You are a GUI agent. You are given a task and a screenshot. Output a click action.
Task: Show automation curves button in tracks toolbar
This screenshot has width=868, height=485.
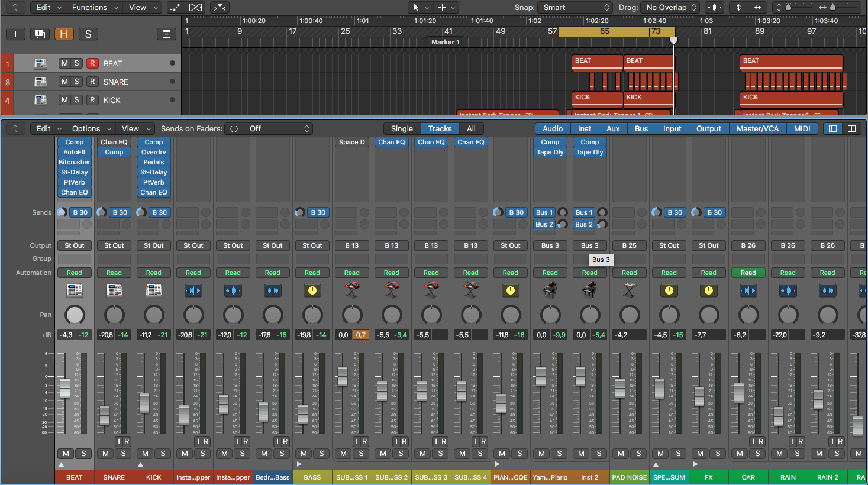(175, 8)
